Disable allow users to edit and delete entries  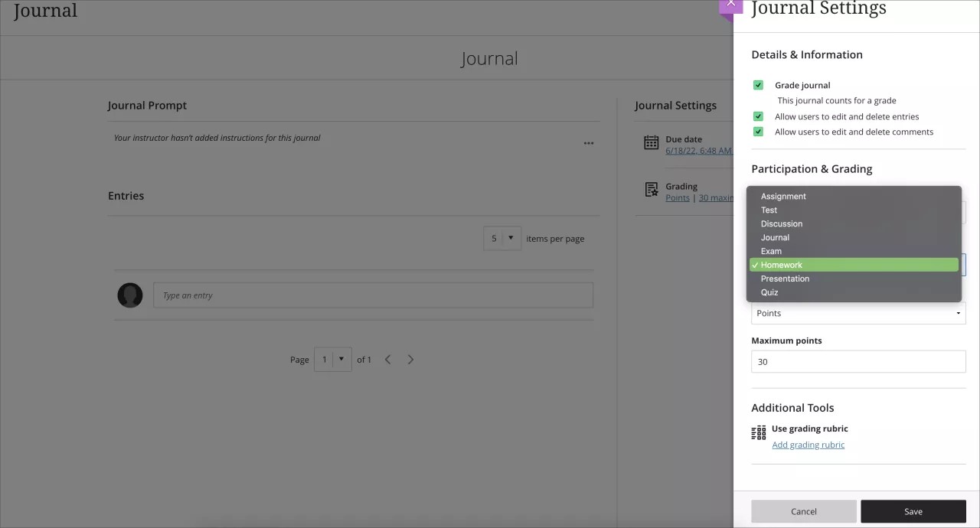point(758,116)
